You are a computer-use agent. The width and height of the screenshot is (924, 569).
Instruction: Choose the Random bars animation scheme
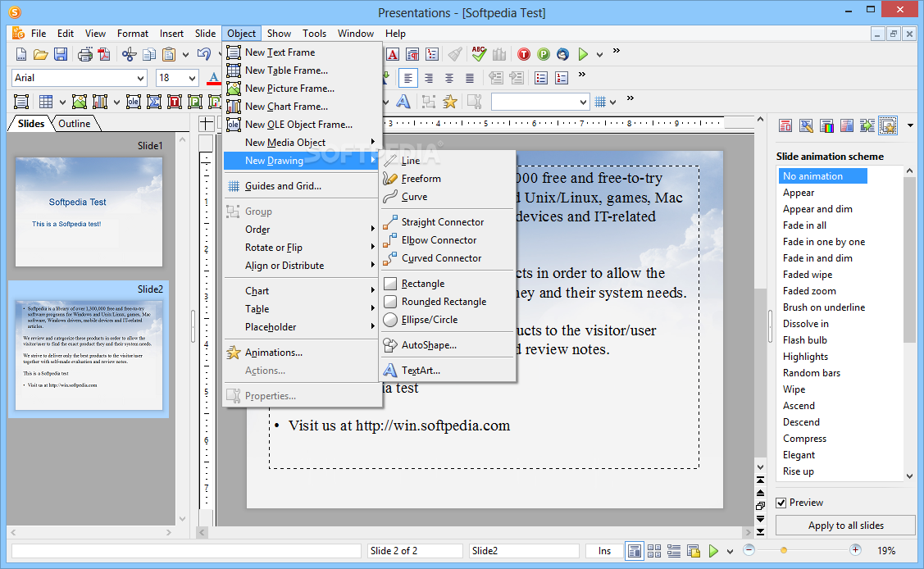pos(812,373)
